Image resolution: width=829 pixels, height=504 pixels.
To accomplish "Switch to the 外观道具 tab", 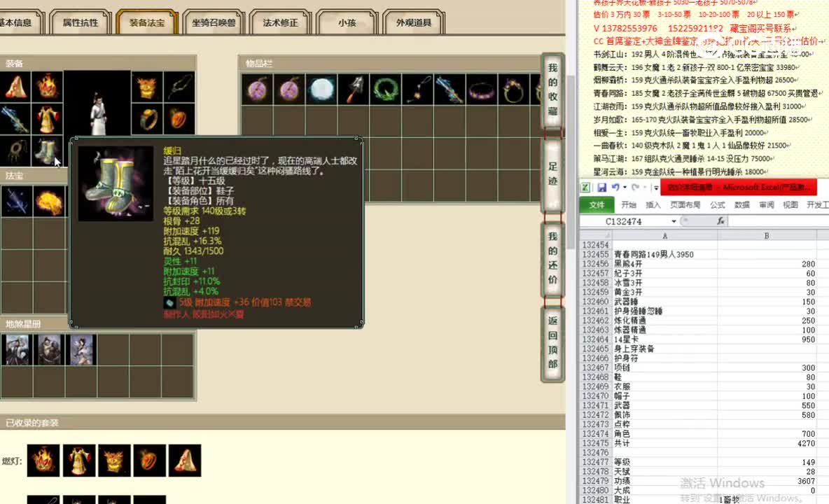I will (413, 22).
